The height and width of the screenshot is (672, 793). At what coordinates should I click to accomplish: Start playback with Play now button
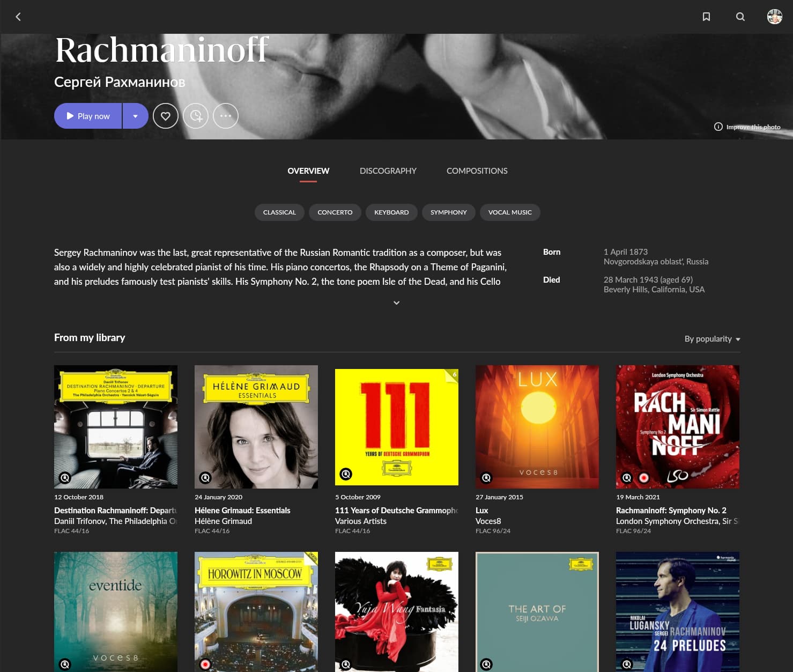coord(88,116)
